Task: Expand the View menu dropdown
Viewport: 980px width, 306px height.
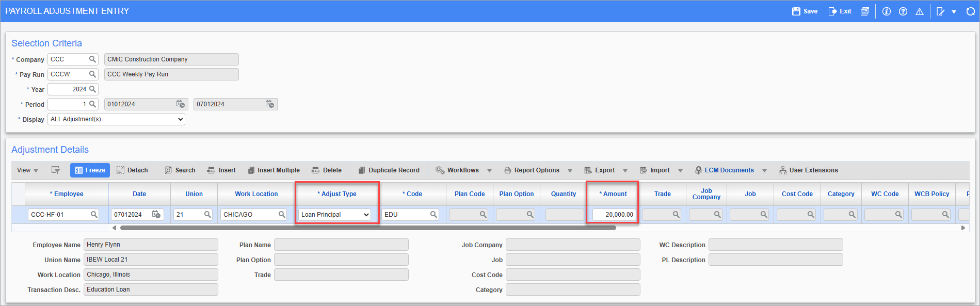Action: (27, 170)
